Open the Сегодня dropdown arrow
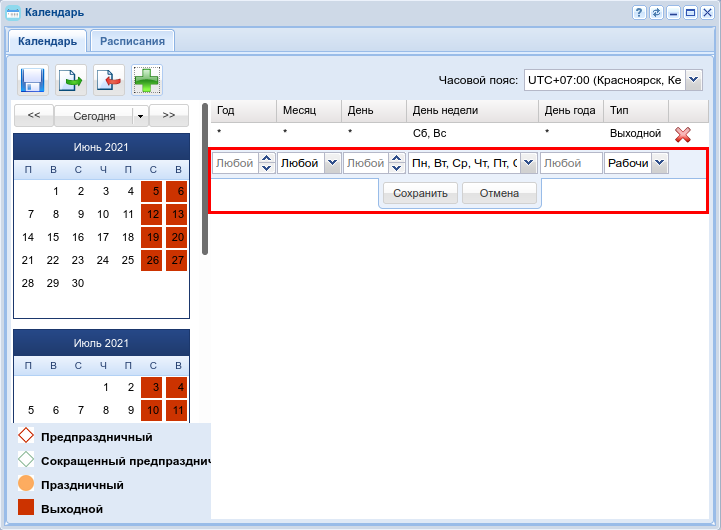Image resolution: width=721 pixels, height=530 pixels. point(140,116)
